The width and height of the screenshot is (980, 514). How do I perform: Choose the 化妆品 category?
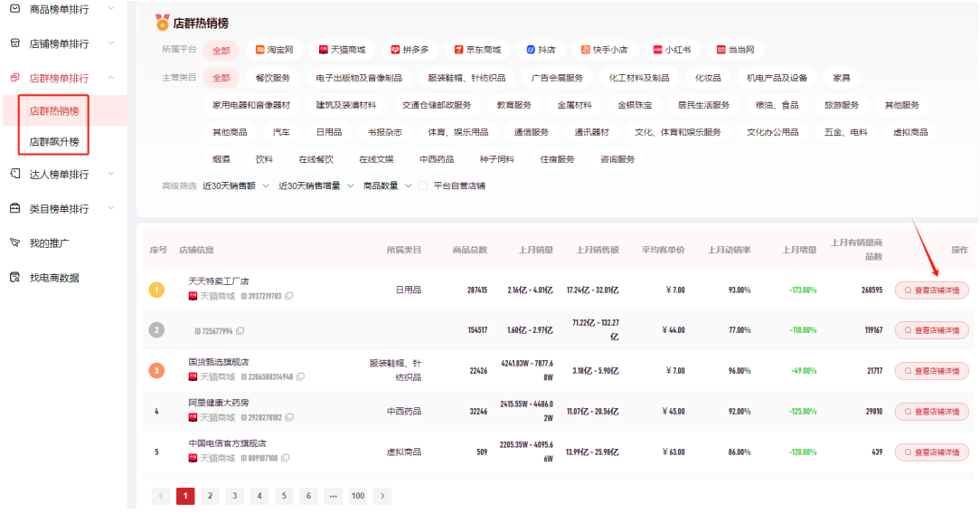(x=708, y=78)
